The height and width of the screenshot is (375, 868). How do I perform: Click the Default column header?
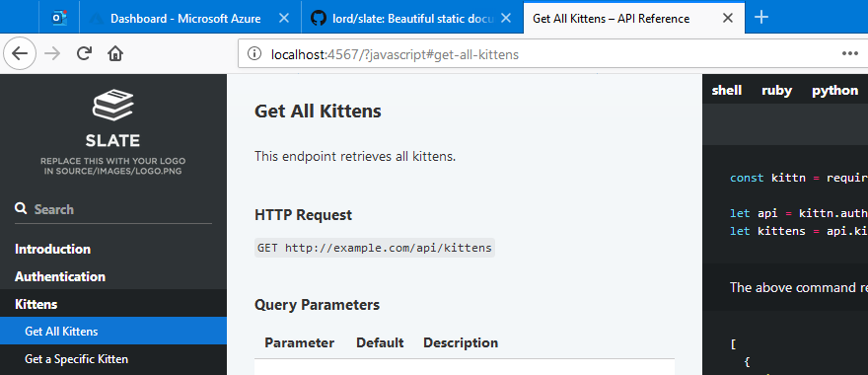[x=380, y=342]
